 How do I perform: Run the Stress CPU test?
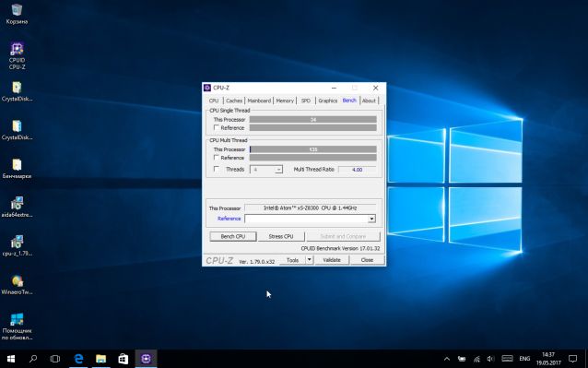[x=281, y=236]
